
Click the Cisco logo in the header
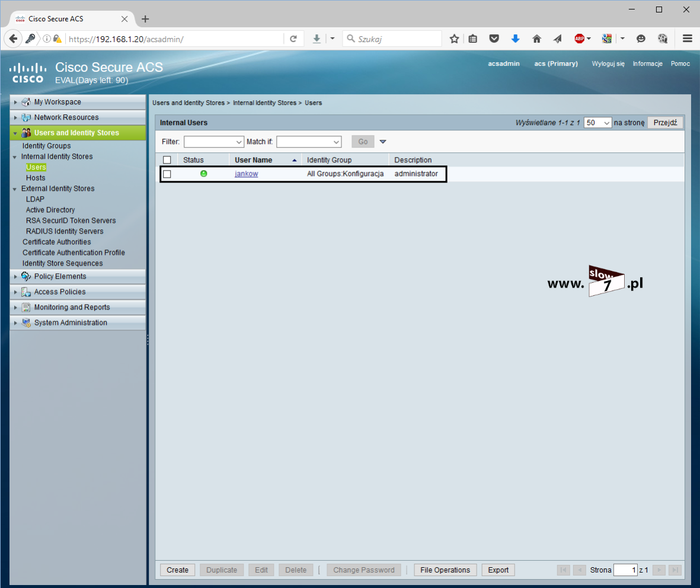point(28,73)
